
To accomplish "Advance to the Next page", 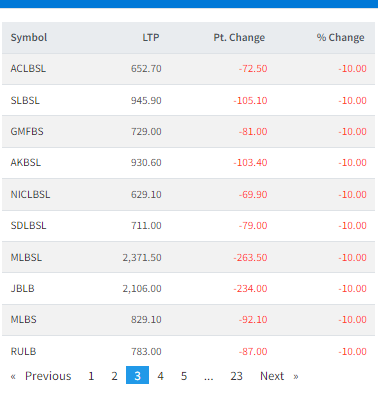I will pos(279,376).
